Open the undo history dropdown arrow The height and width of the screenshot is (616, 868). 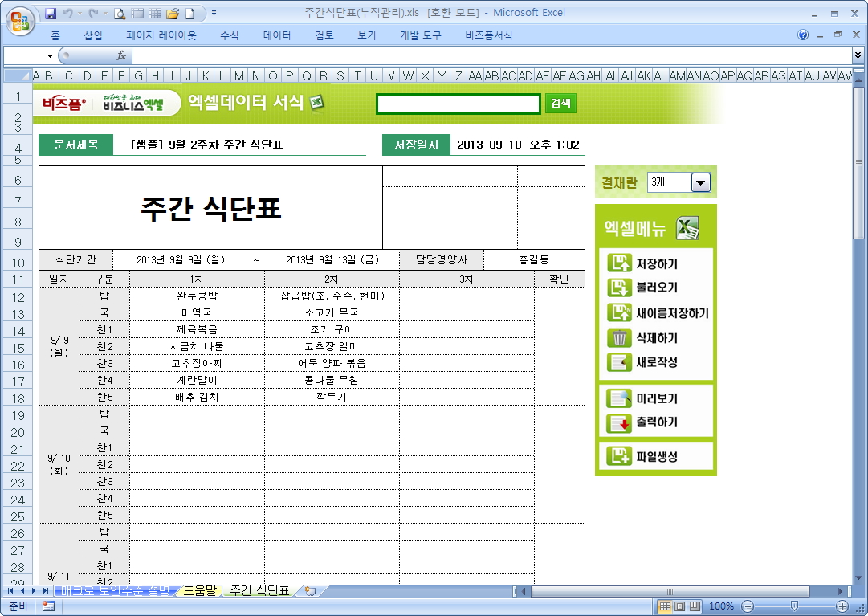click(x=79, y=14)
